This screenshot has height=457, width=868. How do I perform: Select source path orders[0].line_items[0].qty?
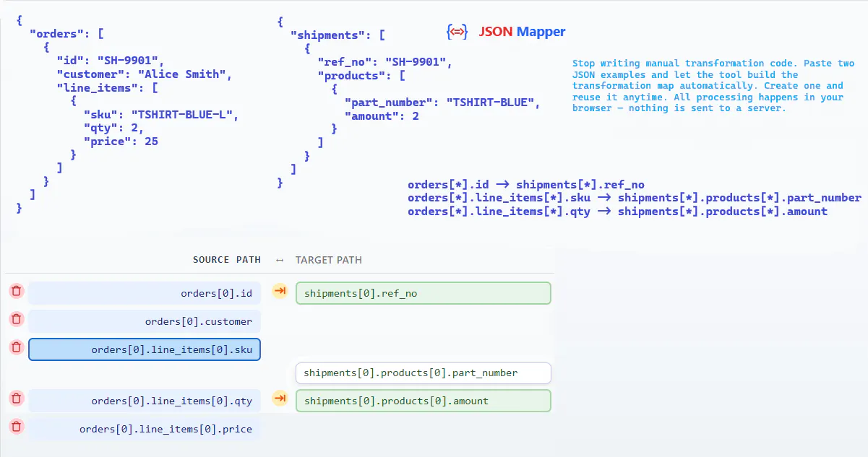145,401
